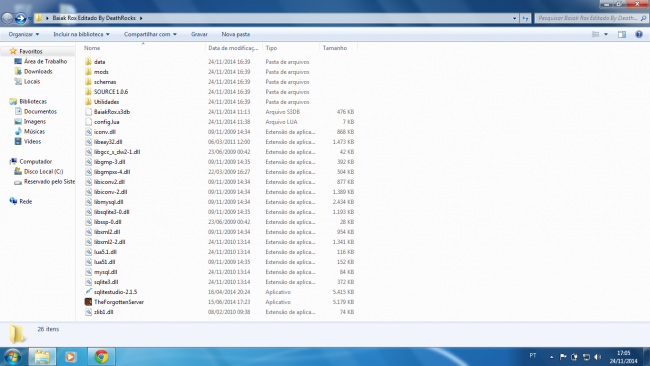650x366 pixels.
Task: Click the Nova pasta button
Action: (x=235, y=34)
